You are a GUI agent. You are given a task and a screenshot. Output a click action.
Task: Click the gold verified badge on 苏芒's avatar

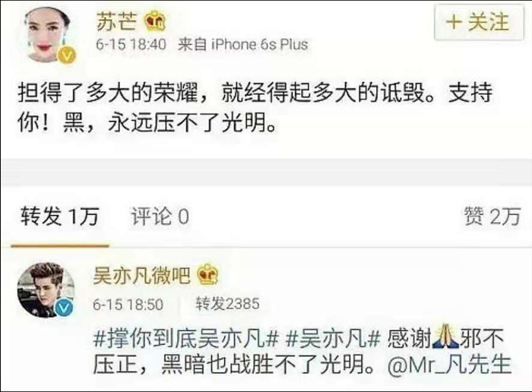tap(68, 54)
